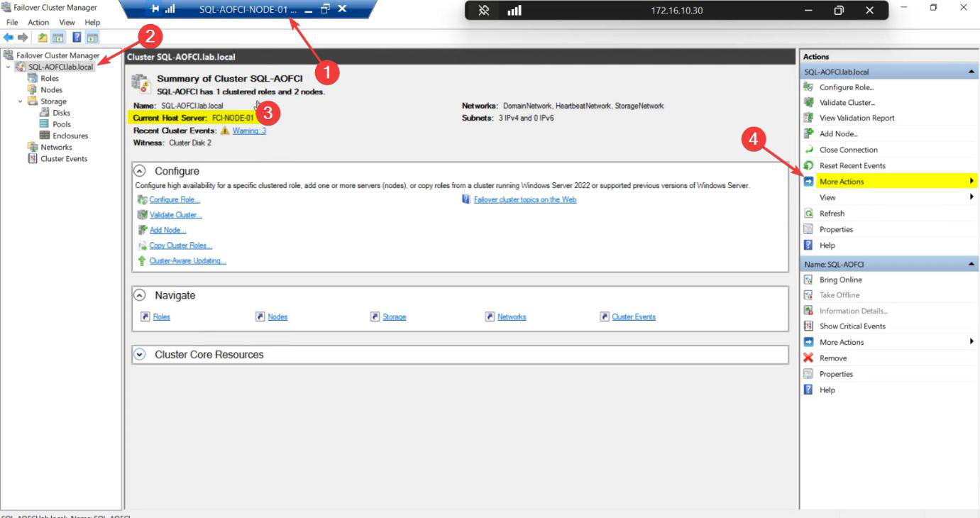Screen dimensions: 980x518
Task: Click the green Cluster-Aware Updating arrow icon
Action: 142,260
